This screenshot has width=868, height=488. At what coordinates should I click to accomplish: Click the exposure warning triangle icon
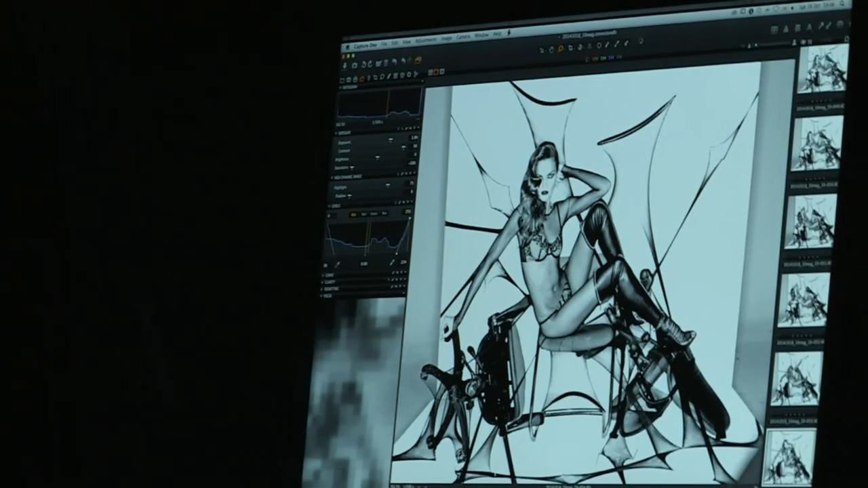[786, 29]
